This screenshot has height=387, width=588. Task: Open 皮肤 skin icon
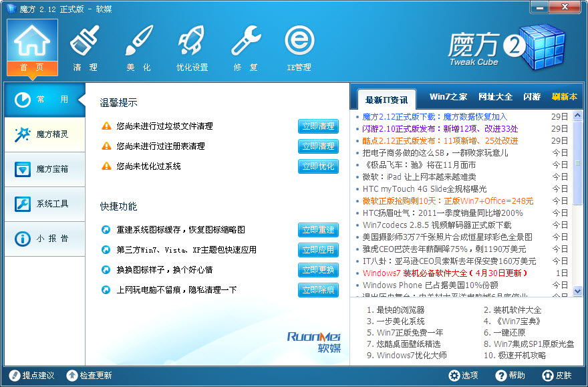557,376
